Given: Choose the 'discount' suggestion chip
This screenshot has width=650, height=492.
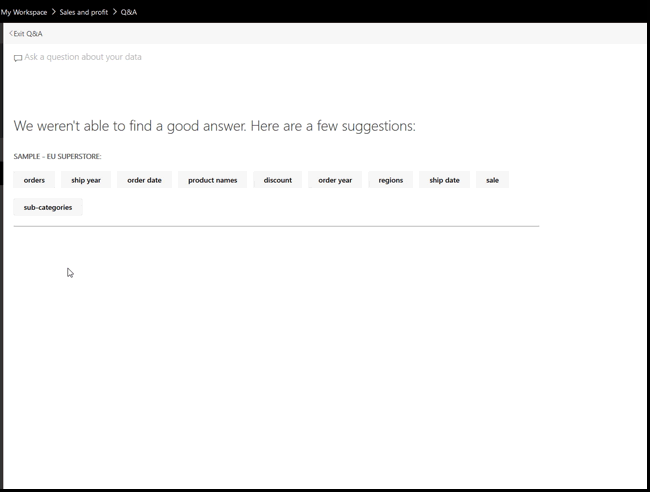Looking at the screenshot, I should 278,180.
